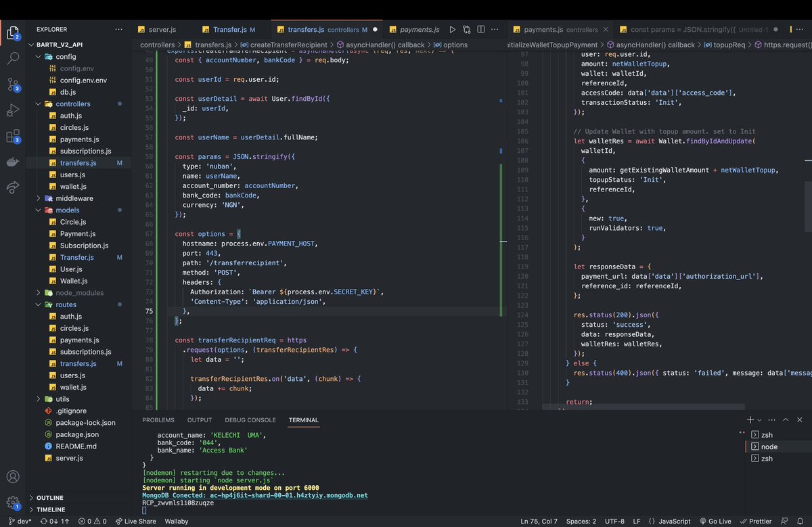Screen dimensions: 812x527
Task: Switch to the Problems panel tab
Action: point(158,420)
